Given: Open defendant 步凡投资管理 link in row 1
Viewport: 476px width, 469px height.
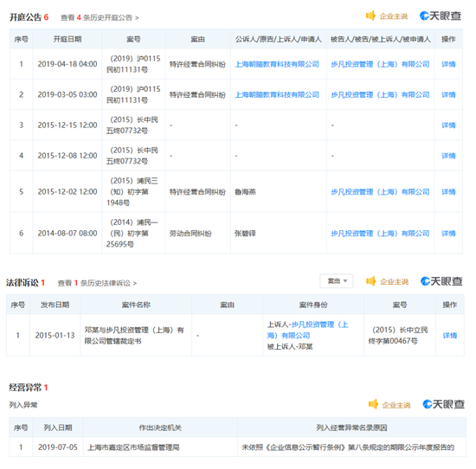Looking at the screenshot, I should tap(380, 64).
